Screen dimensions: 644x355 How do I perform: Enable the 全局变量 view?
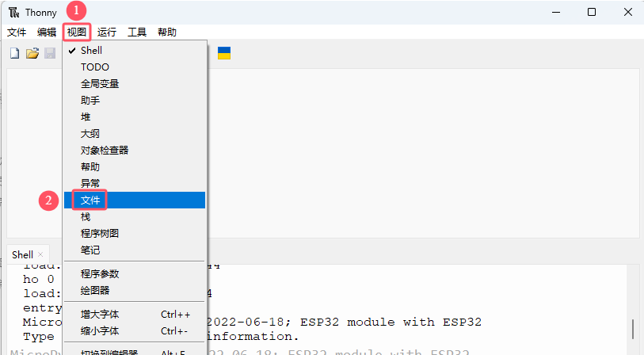pyautogui.click(x=135, y=84)
